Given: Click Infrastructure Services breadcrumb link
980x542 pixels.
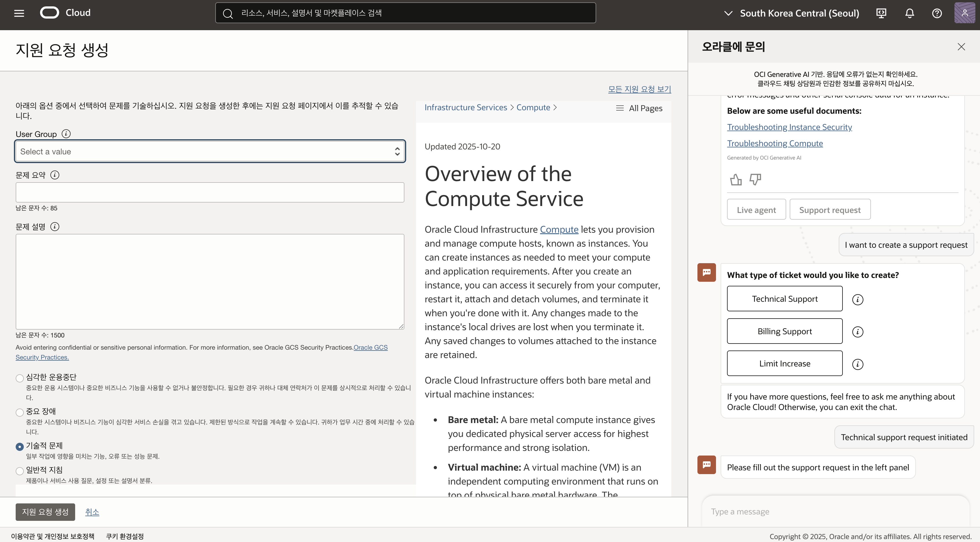Looking at the screenshot, I should pos(466,108).
